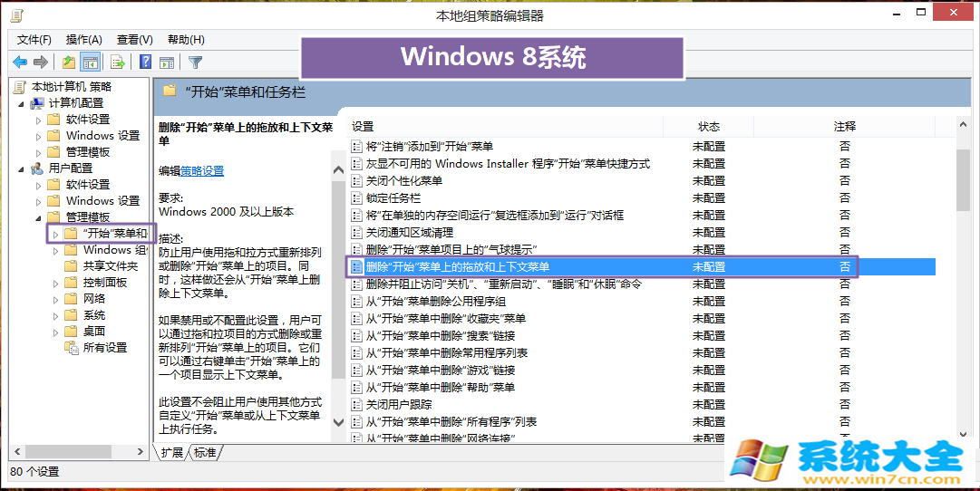980x491 pixels.
Task: Click policy icon beside 关闭通知区域清理
Action: pos(356,233)
